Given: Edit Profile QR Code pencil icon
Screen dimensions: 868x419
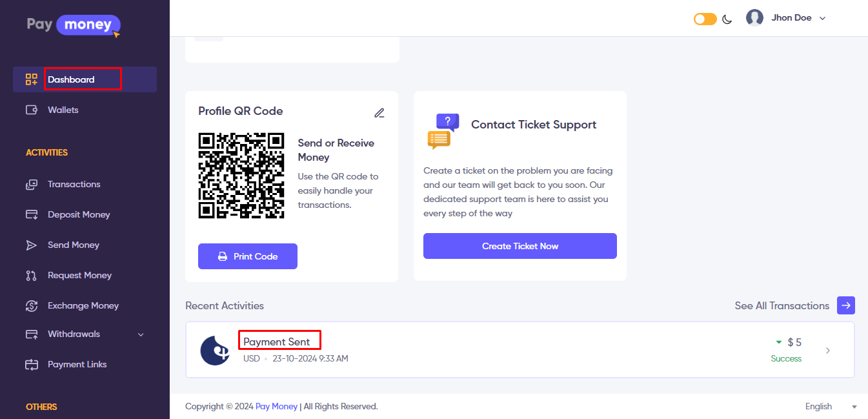Looking at the screenshot, I should tap(379, 112).
